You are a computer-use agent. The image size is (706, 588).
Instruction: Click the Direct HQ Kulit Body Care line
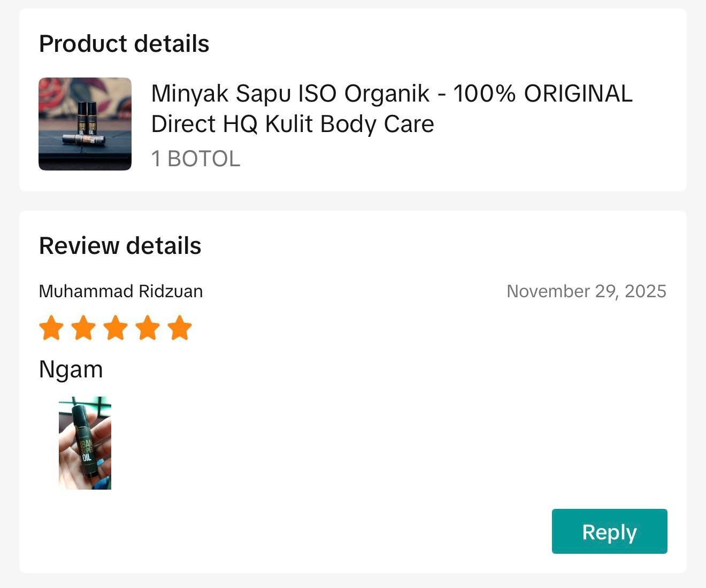pyautogui.click(x=293, y=124)
